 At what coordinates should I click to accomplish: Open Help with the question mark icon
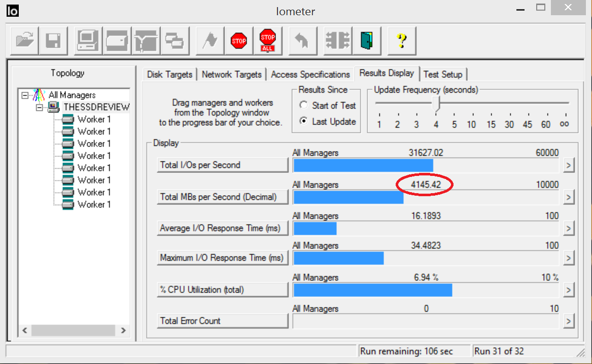click(402, 41)
